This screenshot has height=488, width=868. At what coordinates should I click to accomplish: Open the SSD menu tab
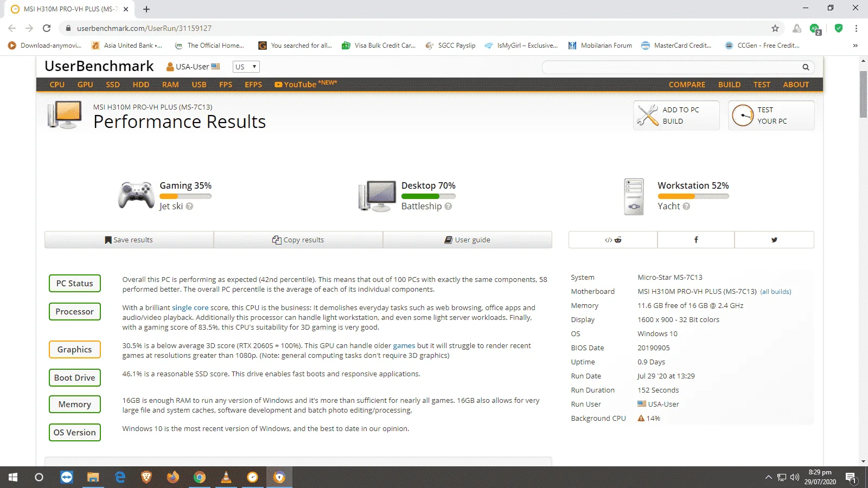pos(113,85)
